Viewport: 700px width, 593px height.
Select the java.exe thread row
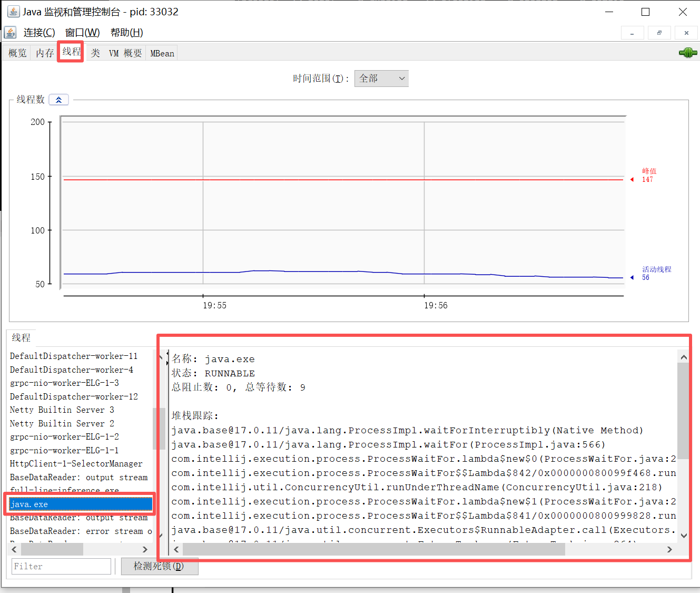[x=81, y=504]
